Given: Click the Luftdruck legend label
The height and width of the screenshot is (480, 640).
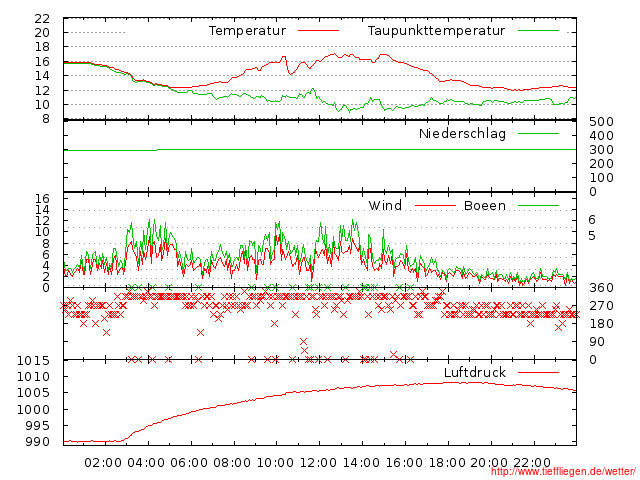Looking at the screenshot, I should (475, 372).
